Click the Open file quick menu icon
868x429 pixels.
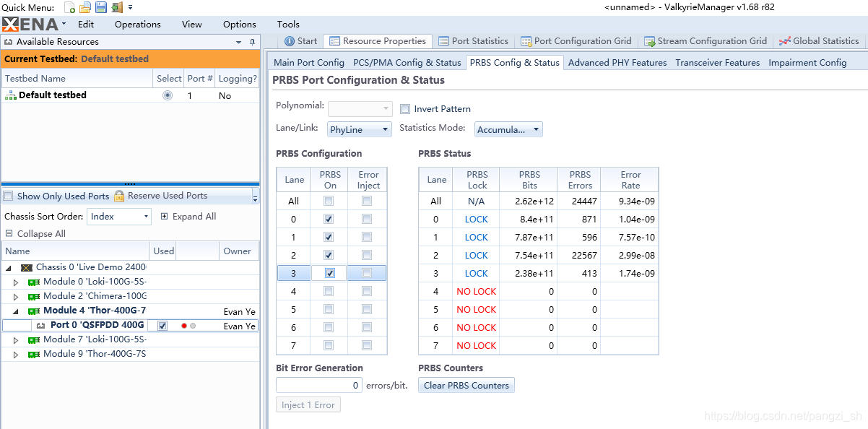tap(85, 7)
